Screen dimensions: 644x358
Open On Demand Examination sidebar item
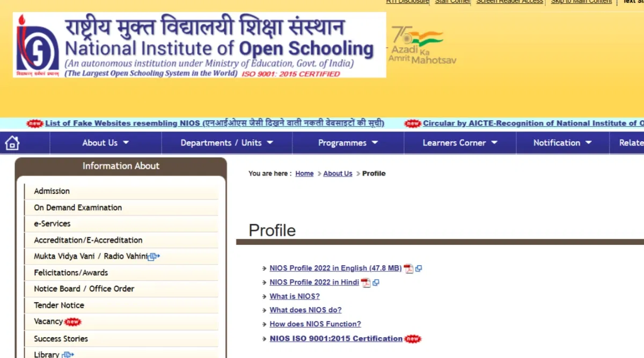pos(78,208)
